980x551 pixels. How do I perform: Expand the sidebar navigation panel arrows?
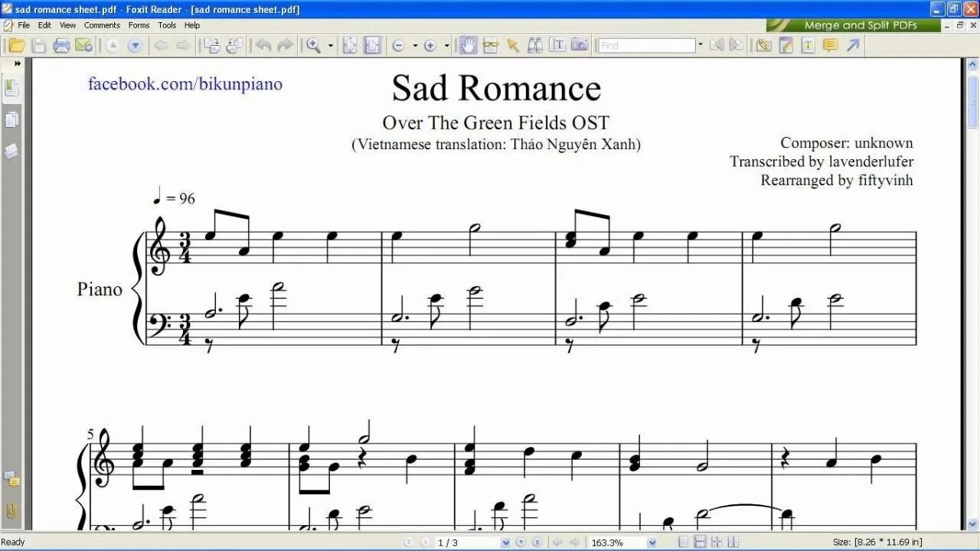18,64
